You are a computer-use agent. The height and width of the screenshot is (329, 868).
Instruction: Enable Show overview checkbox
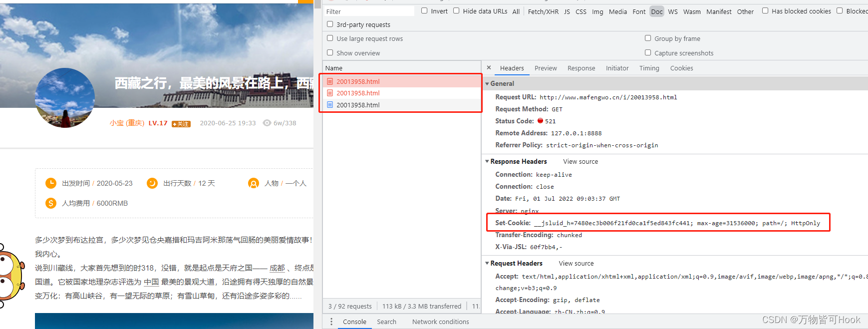(330, 52)
